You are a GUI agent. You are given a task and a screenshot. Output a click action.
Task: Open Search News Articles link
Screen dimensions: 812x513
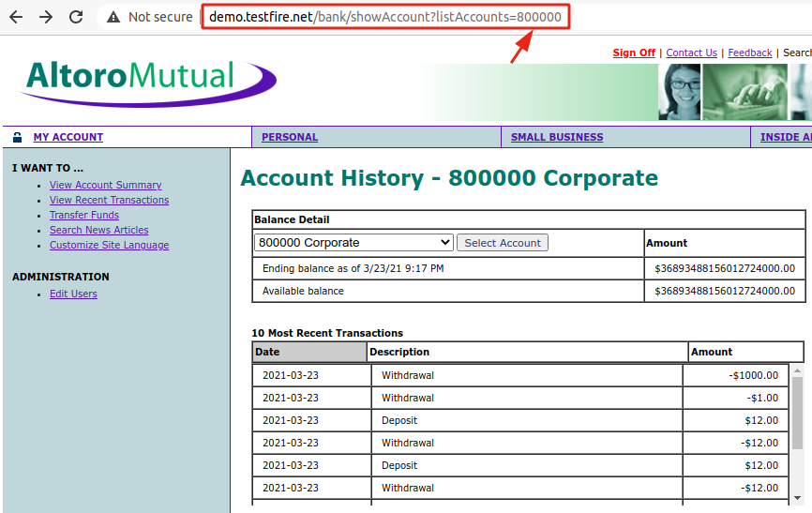coord(98,230)
